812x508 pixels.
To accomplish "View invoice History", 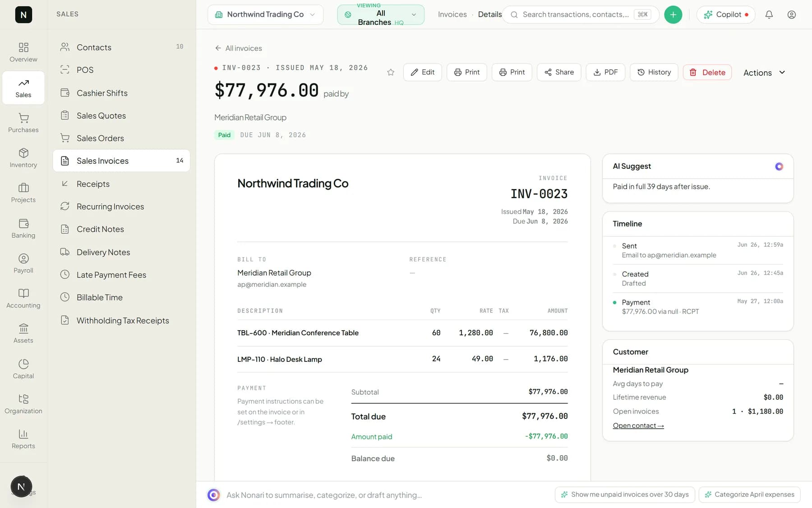I will (x=654, y=72).
